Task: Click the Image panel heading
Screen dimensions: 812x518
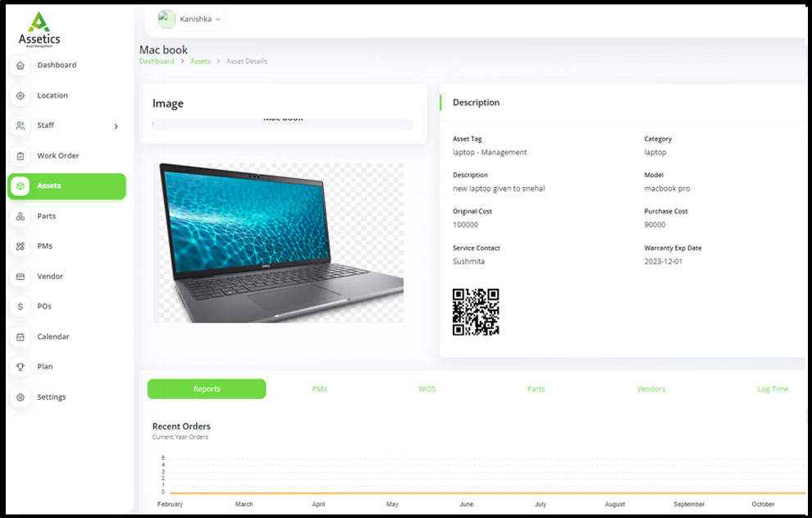Action: [x=168, y=103]
